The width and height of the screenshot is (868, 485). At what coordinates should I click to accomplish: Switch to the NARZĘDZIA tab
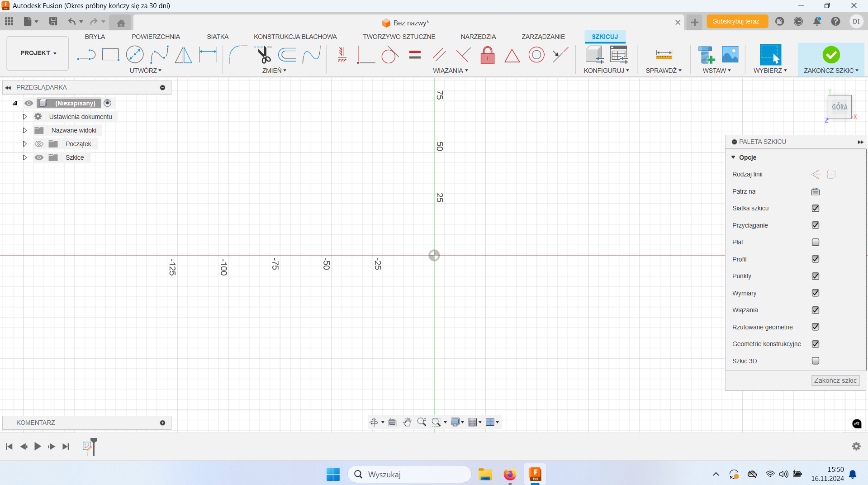click(x=478, y=37)
